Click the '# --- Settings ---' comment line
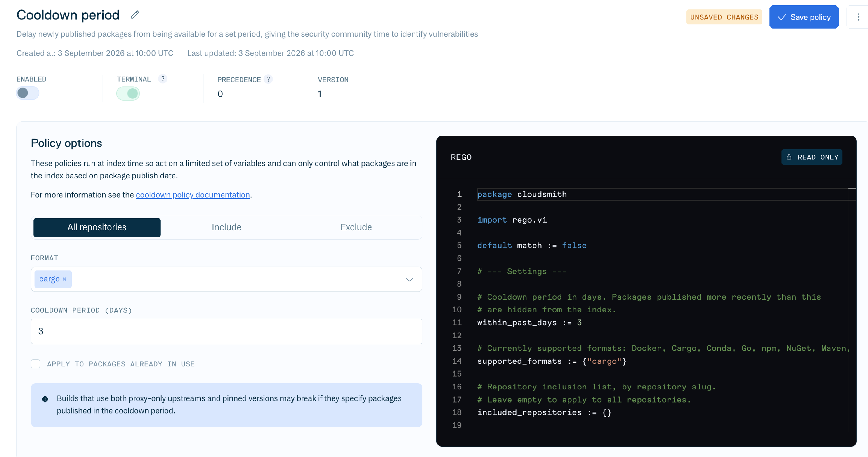Screen dimensions: 868x457 (522, 272)
